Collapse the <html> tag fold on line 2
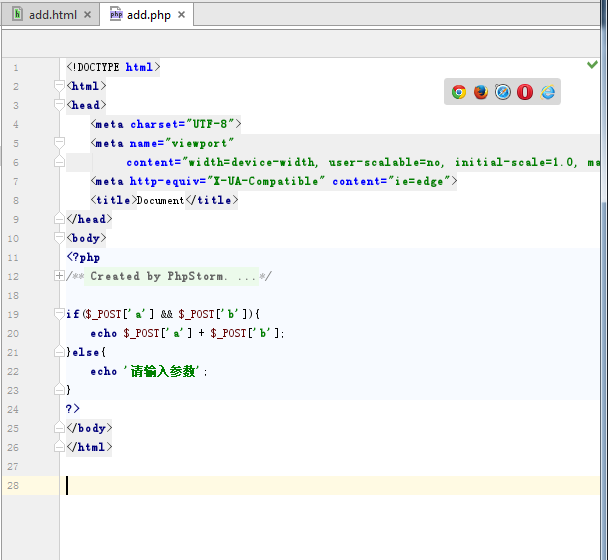This screenshot has width=608, height=560. coord(59,86)
